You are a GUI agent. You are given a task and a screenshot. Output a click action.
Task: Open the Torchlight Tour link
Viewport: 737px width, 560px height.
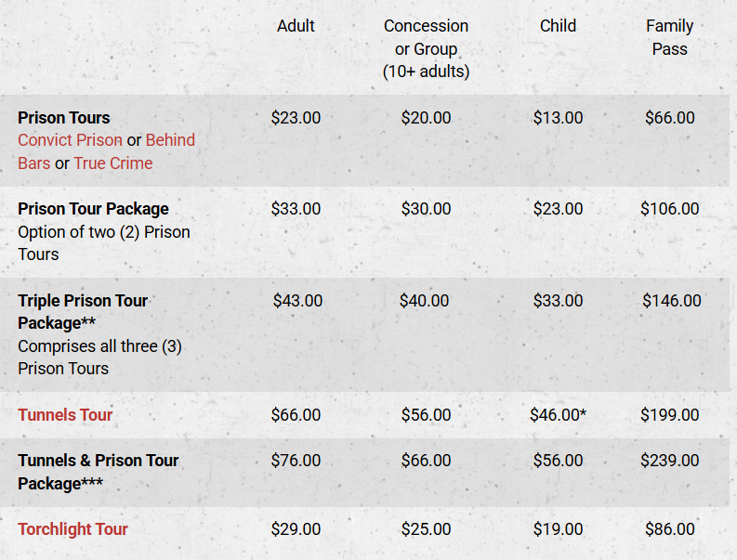click(72, 529)
